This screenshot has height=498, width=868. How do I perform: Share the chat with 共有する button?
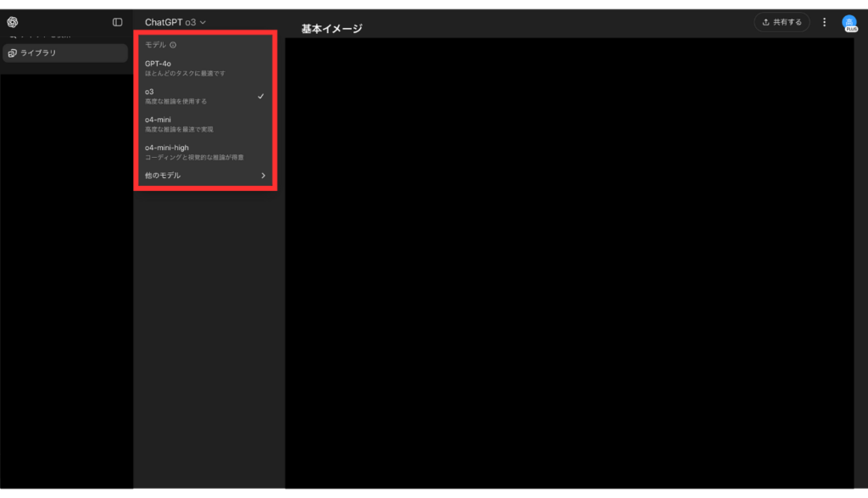[782, 22]
